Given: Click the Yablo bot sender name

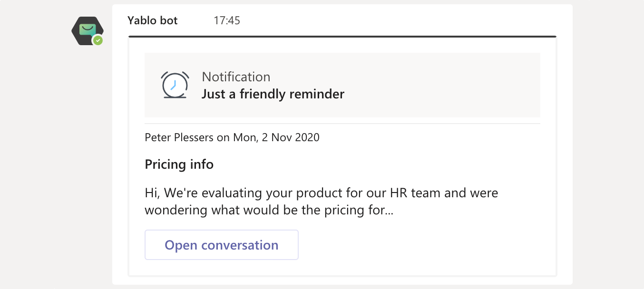Looking at the screenshot, I should [153, 20].
